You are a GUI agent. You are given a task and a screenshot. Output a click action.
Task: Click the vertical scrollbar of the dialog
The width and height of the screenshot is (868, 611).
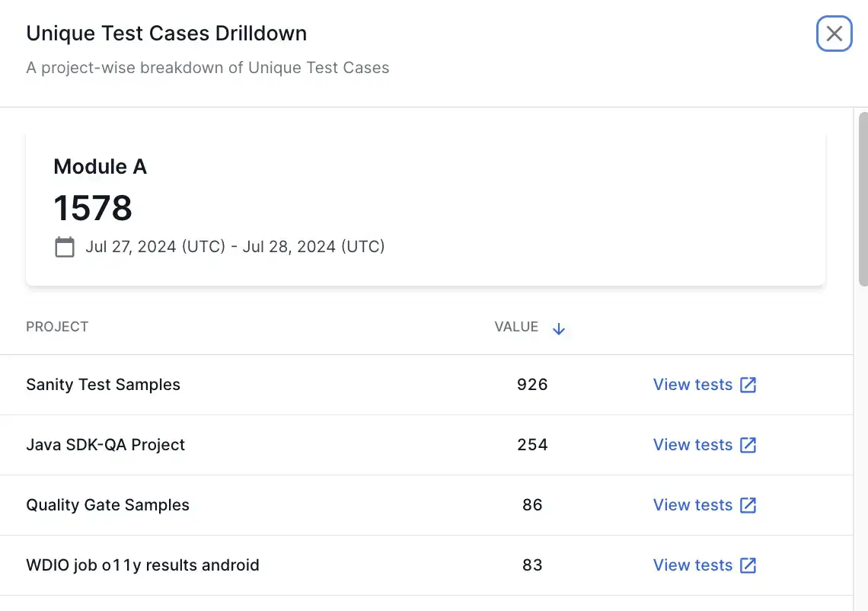(863, 198)
